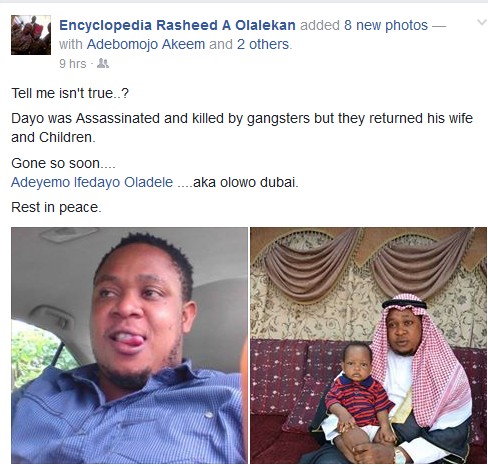Open the photo of man holding baby
Image resolution: width=488 pixels, height=466 pixels.
tap(368, 345)
